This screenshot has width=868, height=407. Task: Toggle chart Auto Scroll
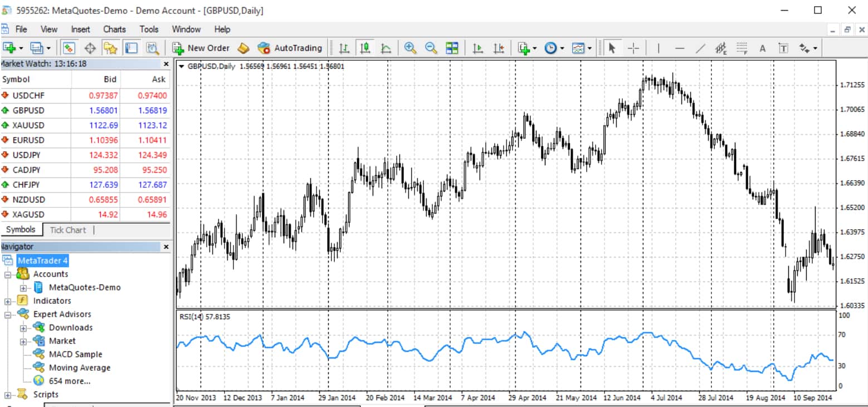(x=477, y=48)
